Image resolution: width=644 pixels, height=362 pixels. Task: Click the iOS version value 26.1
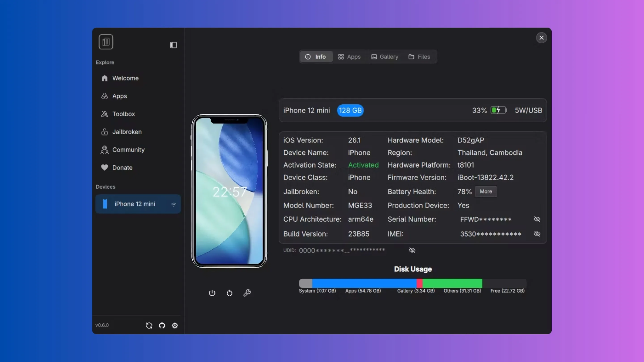coord(354,140)
